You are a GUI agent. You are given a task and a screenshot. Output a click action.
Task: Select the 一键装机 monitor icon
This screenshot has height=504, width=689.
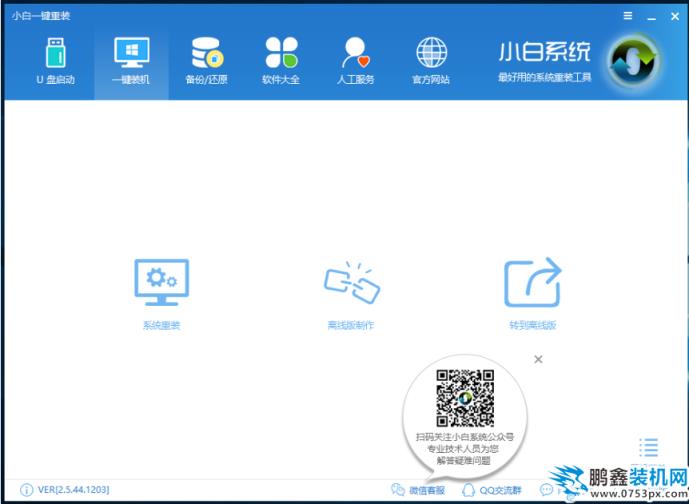click(131, 52)
